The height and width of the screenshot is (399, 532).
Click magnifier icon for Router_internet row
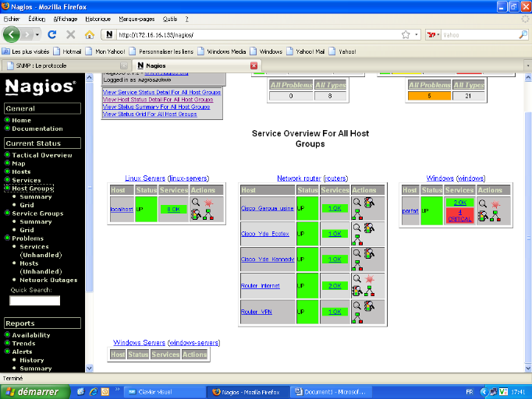pyautogui.click(x=357, y=279)
